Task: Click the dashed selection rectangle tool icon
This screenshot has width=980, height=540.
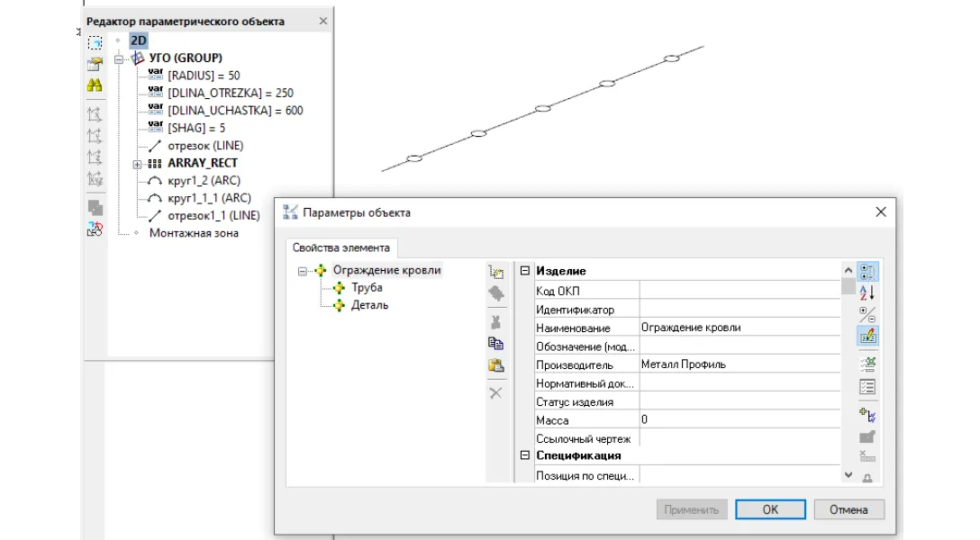Action: tap(95, 42)
